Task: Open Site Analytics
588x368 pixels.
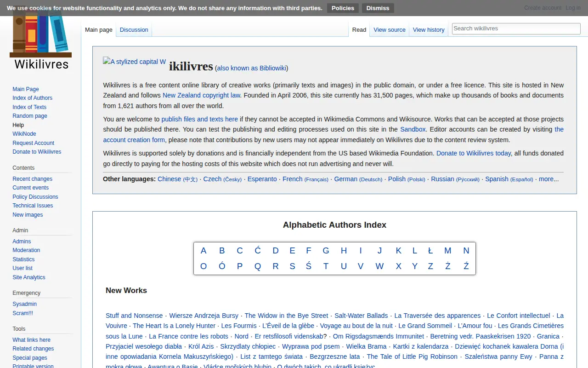Action: click(x=29, y=277)
